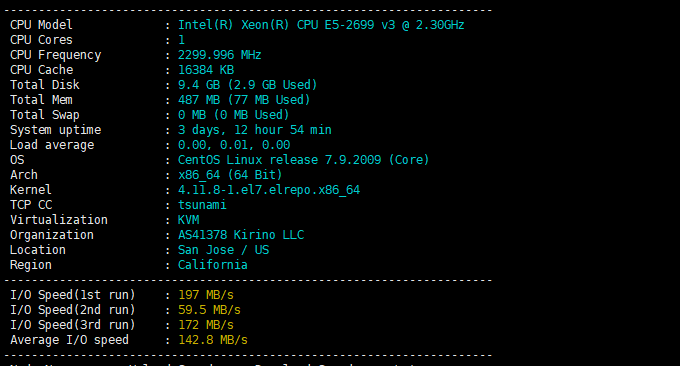Select 'San Jose / US' value

point(223,250)
